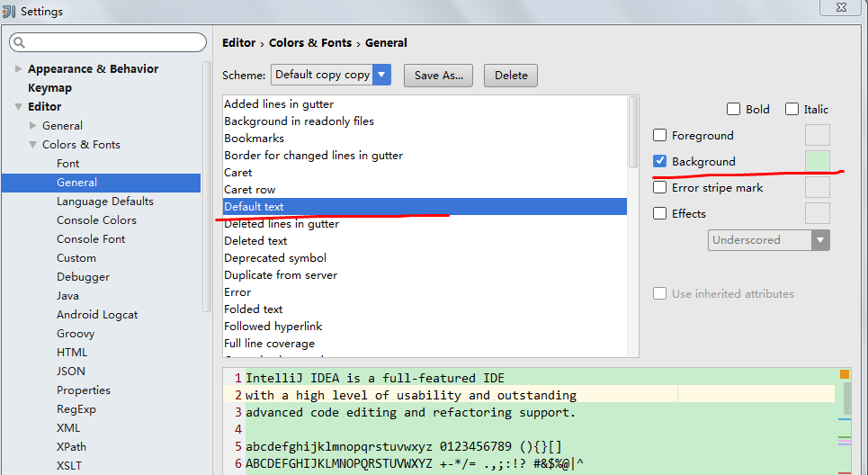Collapse the Colors & Fonts node
The width and height of the screenshot is (868, 475).
(x=32, y=145)
